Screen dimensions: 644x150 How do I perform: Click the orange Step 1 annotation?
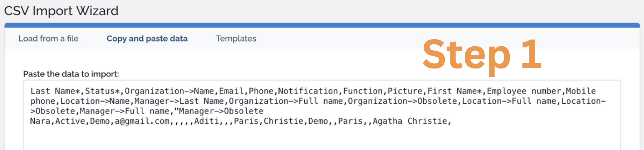point(482,55)
